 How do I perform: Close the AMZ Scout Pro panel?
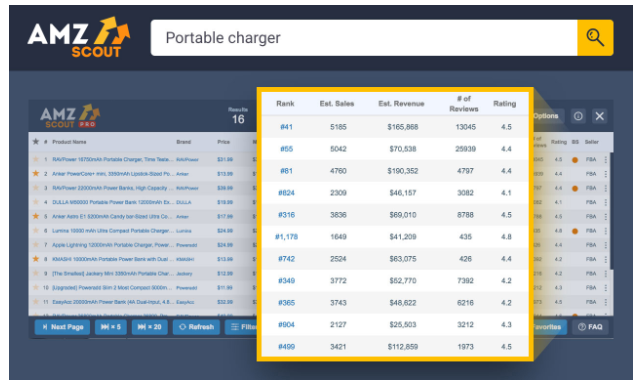click(x=599, y=116)
